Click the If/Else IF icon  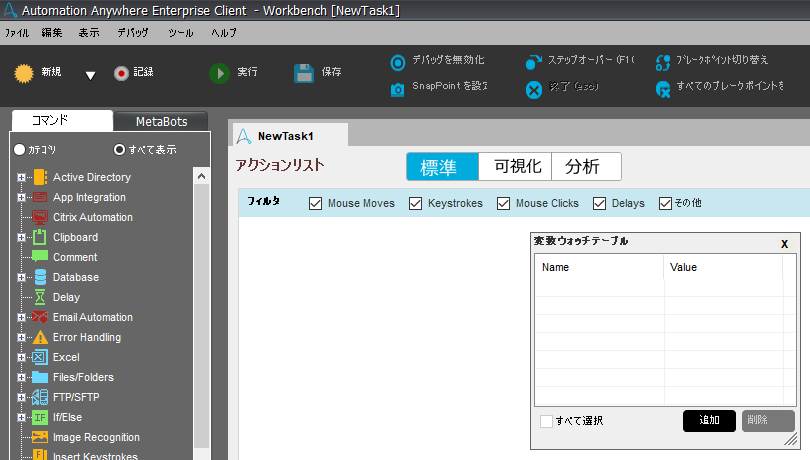point(40,418)
